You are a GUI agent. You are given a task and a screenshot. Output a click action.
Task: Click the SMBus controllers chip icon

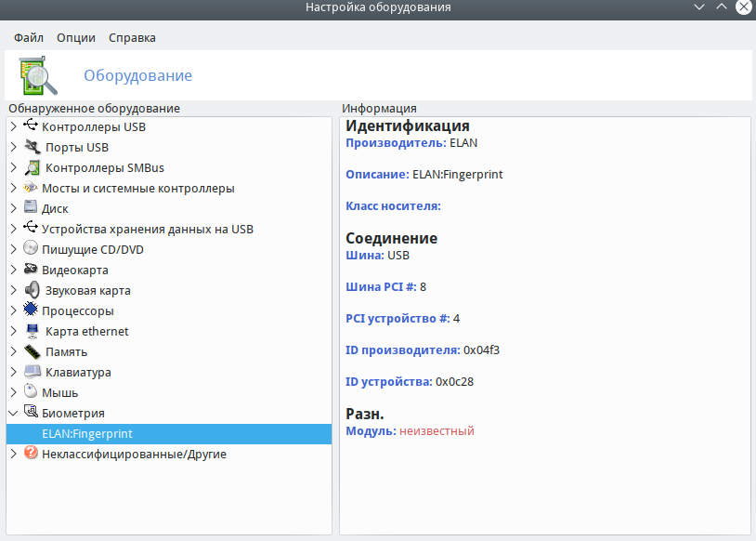(33, 168)
